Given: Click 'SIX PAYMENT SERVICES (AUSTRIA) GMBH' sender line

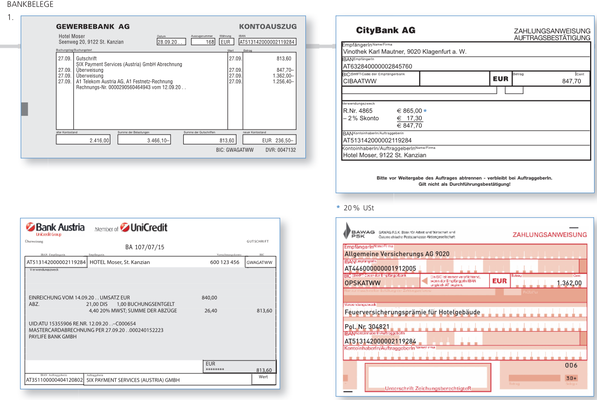Looking at the screenshot, I should pos(133,380).
